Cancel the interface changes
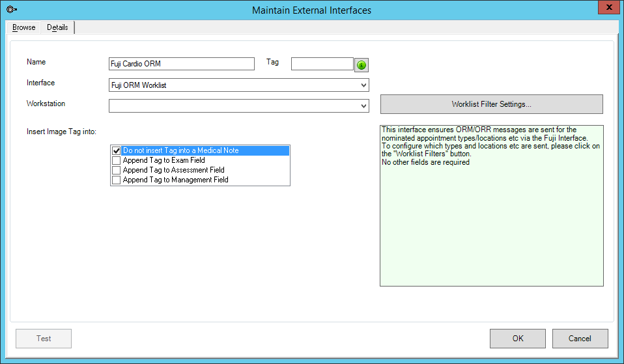Viewport: 624px width, 364px height. pos(580,339)
